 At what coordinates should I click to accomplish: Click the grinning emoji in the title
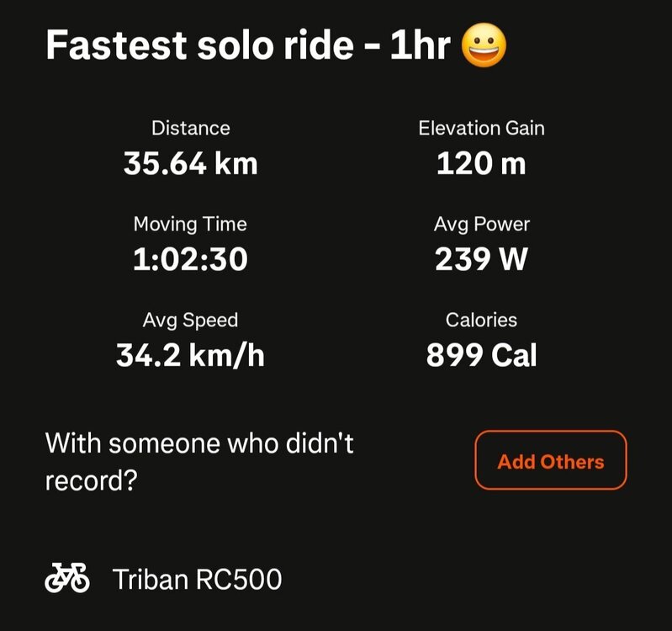pyautogui.click(x=484, y=45)
